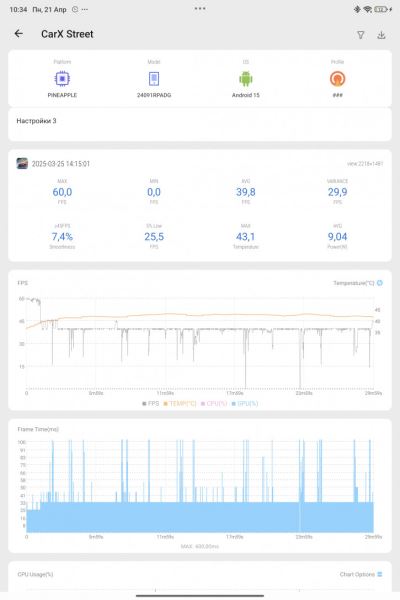
Task: Tap the MAX 600,00ms label
Action: click(x=199, y=546)
